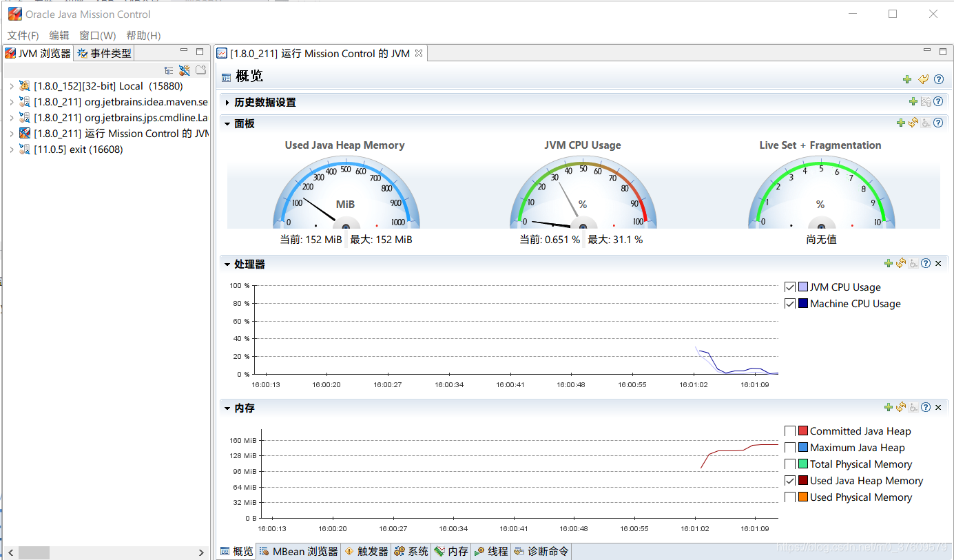The height and width of the screenshot is (560, 954).
Task: Click the chart database icon in 历史数据设置
Action: point(926,102)
